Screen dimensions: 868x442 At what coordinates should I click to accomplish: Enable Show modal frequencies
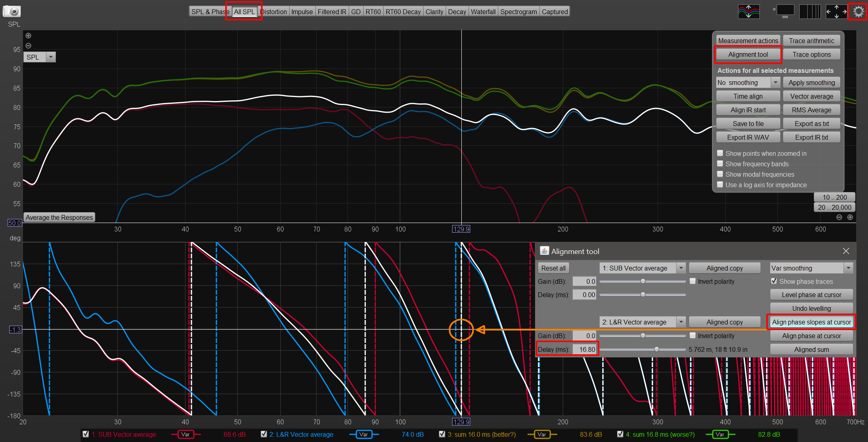point(720,174)
